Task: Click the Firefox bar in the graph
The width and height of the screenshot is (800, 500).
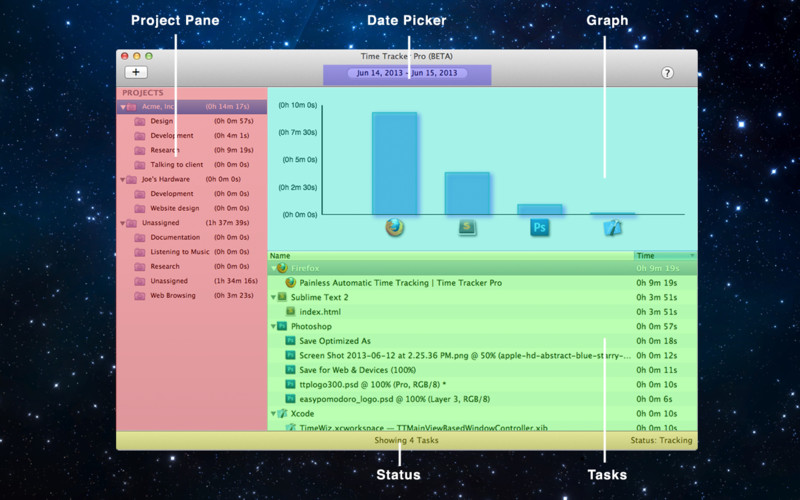Action: pyautogui.click(x=394, y=163)
